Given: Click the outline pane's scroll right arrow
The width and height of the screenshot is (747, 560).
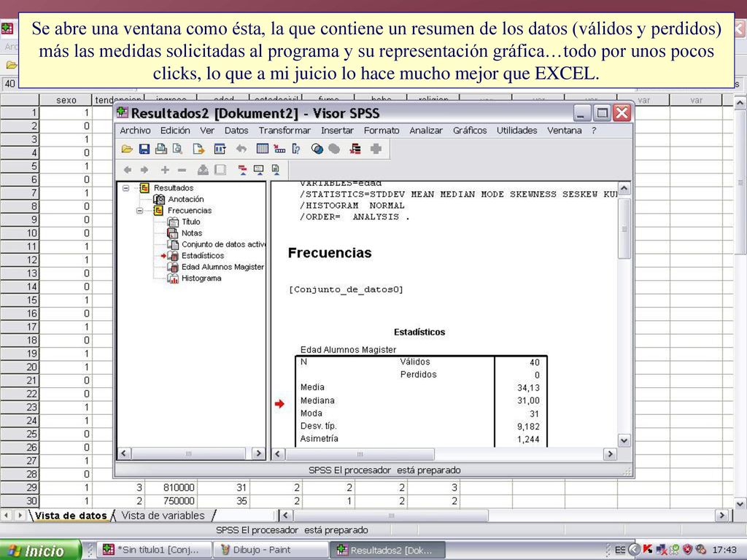Looking at the screenshot, I should [258, 454].
